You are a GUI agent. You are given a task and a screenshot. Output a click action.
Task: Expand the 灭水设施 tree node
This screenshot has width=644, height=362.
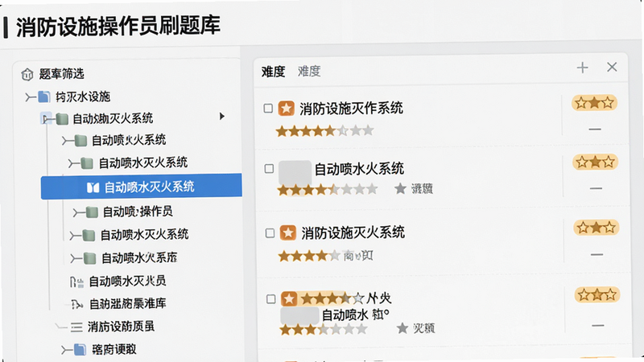[x=30, y=97]
